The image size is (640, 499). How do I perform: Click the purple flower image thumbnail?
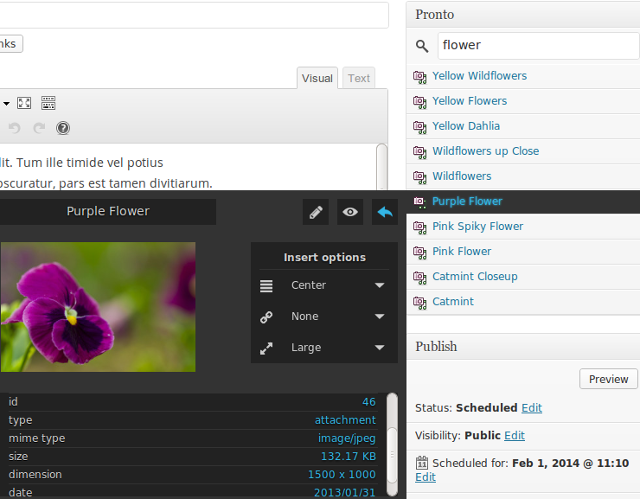pos(98,307)
